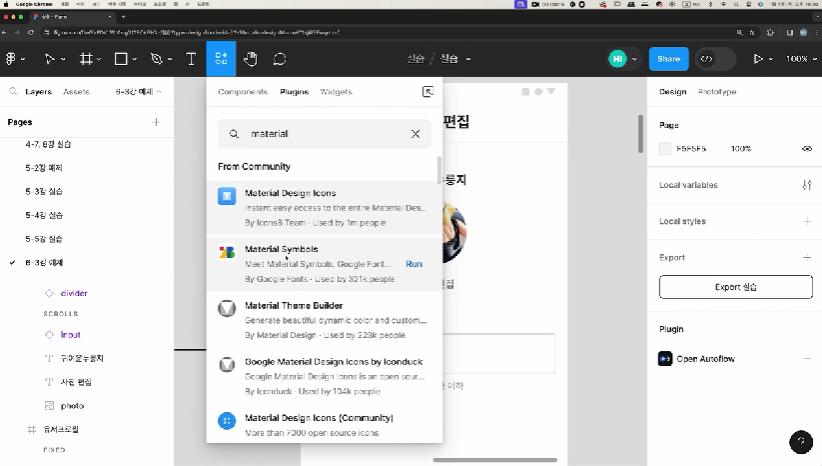
Task: Select the Comment tool
Action: click(x=279, y=59)
